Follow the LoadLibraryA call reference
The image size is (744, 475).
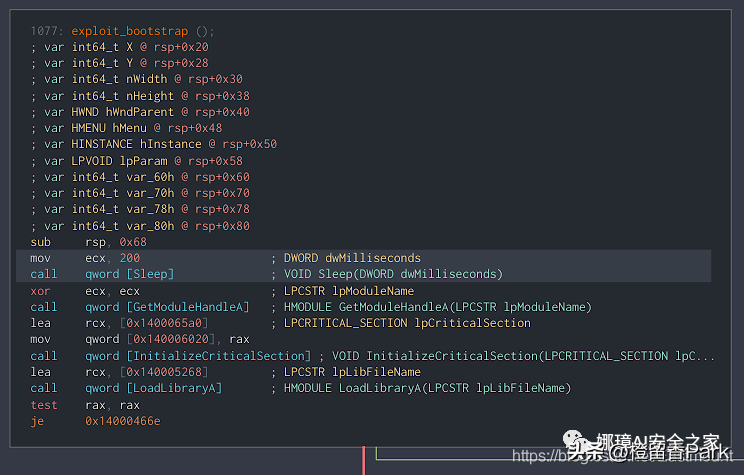coord(153,388)
